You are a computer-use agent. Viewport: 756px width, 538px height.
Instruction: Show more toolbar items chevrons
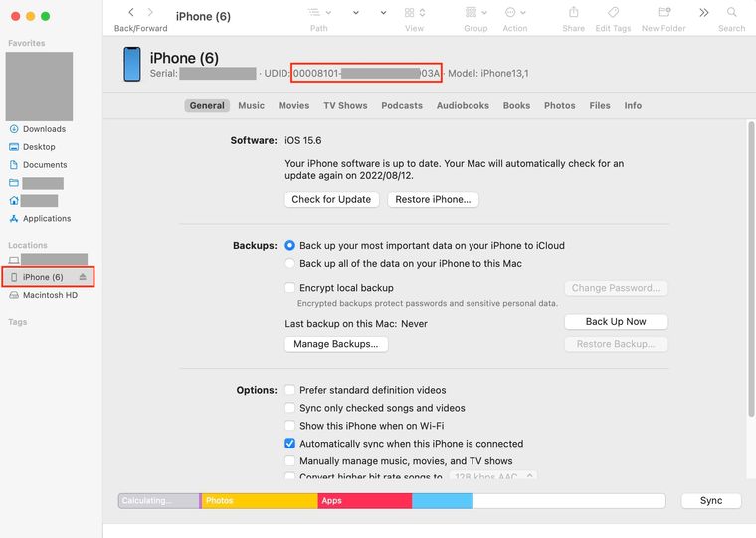click(x=704, y=13)
